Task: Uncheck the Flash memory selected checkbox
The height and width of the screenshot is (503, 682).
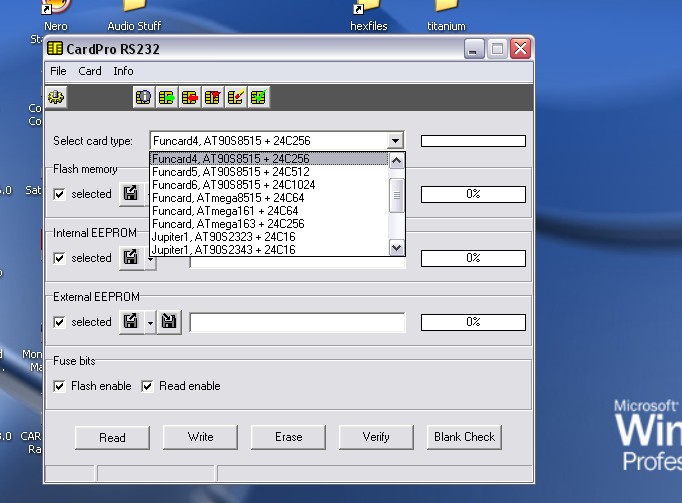Action: pos(60,194)
